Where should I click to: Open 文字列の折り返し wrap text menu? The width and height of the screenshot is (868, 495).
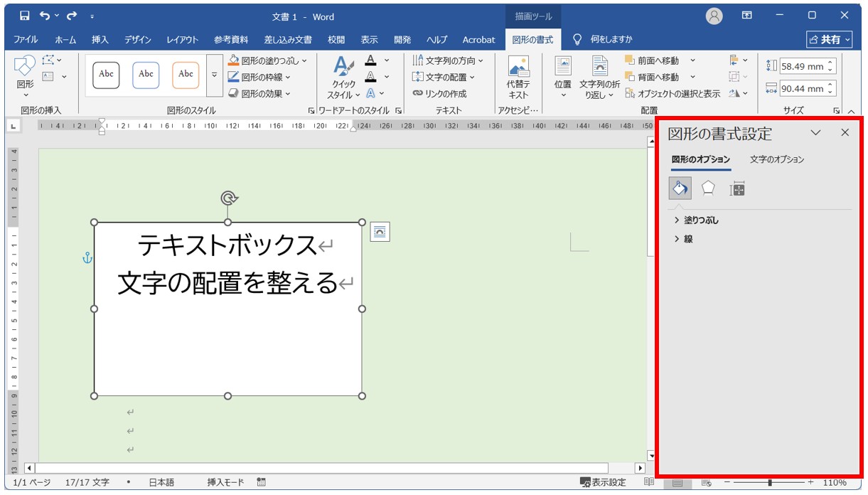point(599,78)
